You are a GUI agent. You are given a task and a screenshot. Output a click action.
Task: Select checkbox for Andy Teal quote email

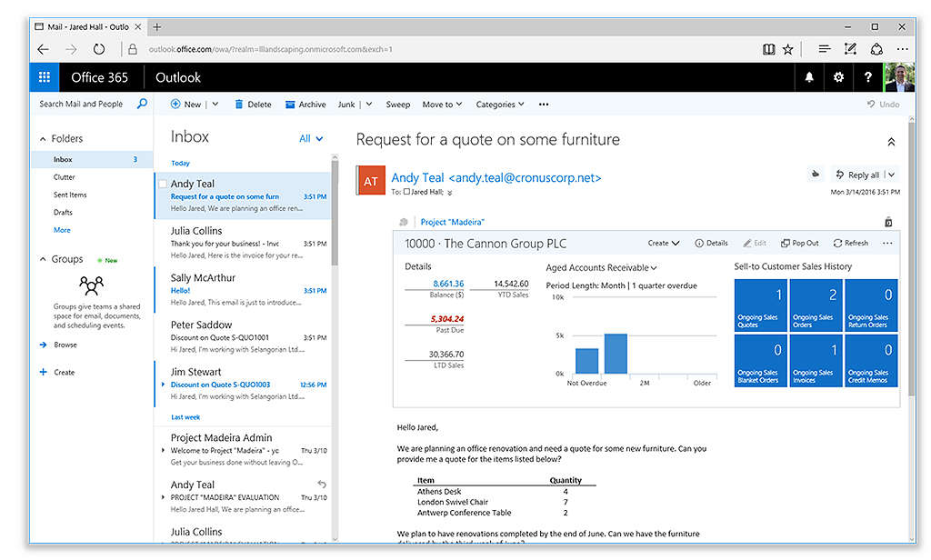[163, 185]
